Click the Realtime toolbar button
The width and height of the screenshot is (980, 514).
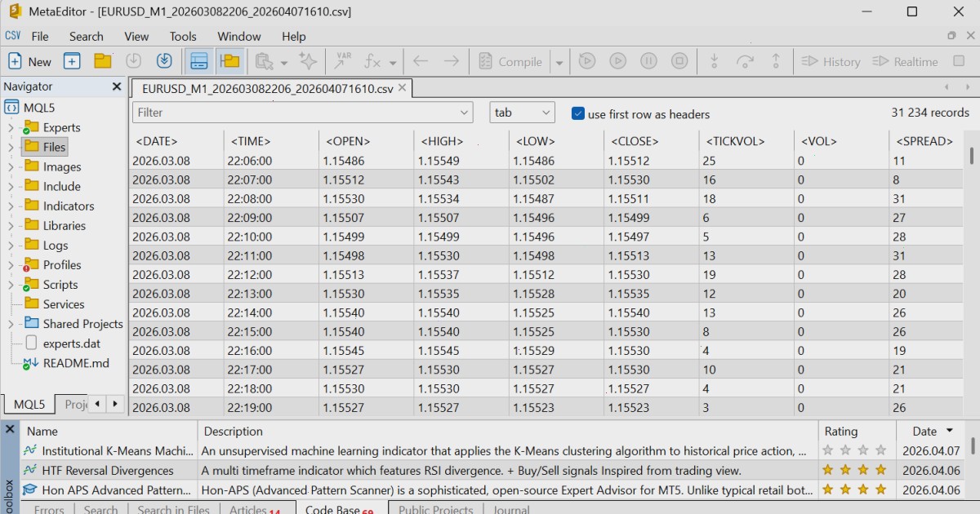(x=905, y=61)
